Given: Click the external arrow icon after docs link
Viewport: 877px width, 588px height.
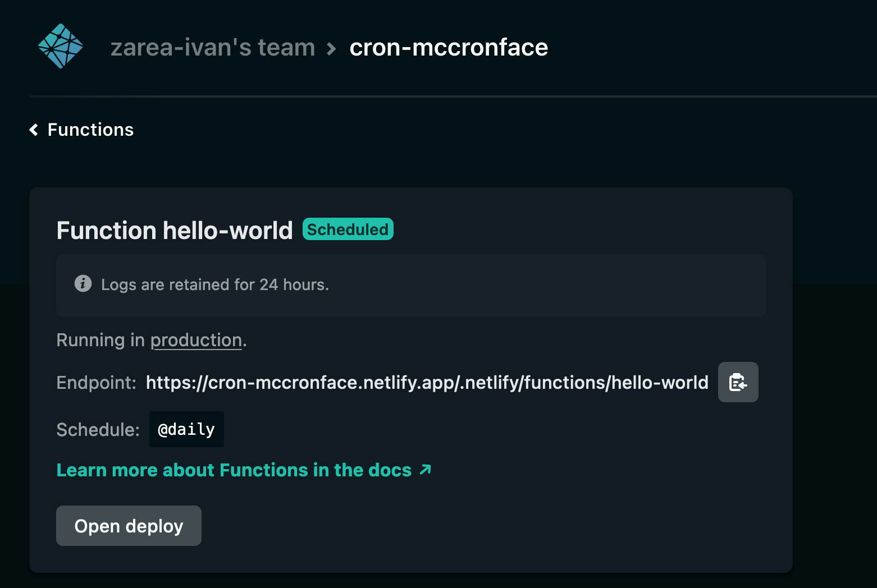Looking at the screenshot, I should pos(426,470).
